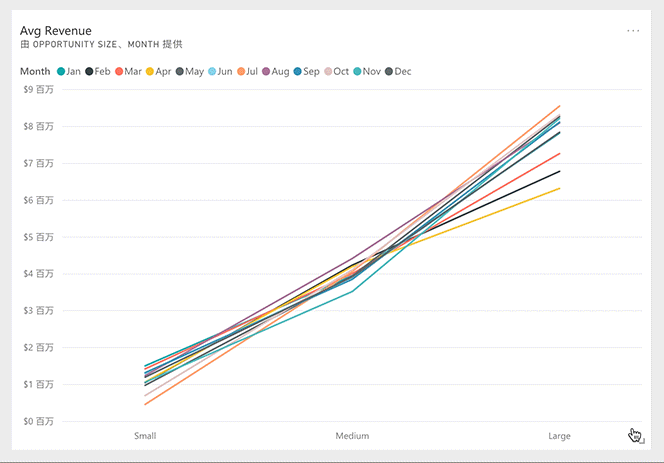Highlight the Apr series in legend

pos(158,72)
